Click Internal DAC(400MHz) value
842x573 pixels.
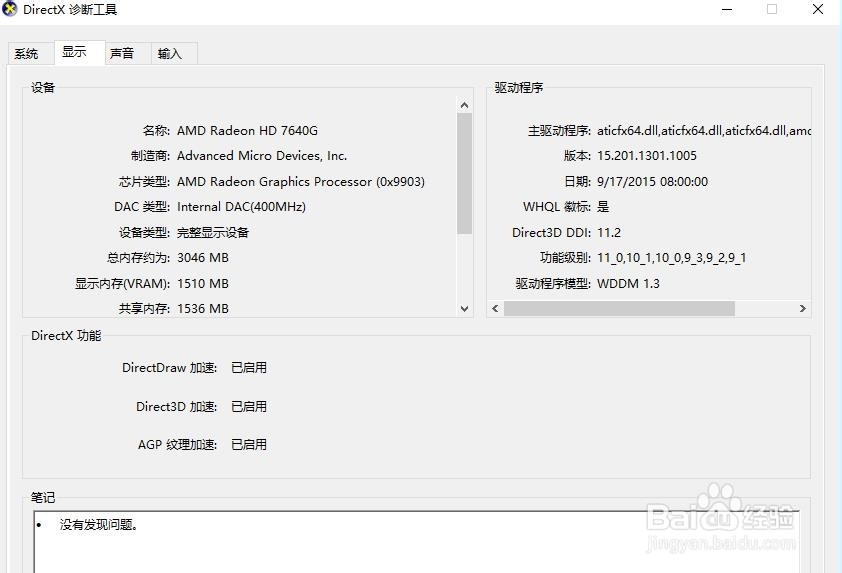(241, 207)
